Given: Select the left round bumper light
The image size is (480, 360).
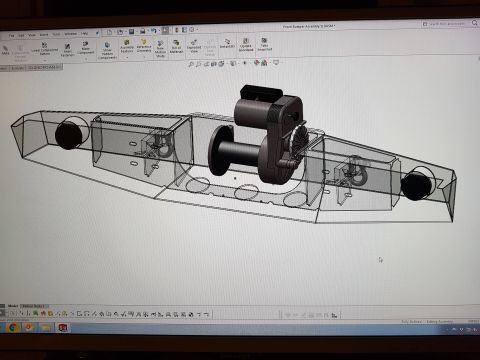Looking at the screenshot, I should [69, 135].
